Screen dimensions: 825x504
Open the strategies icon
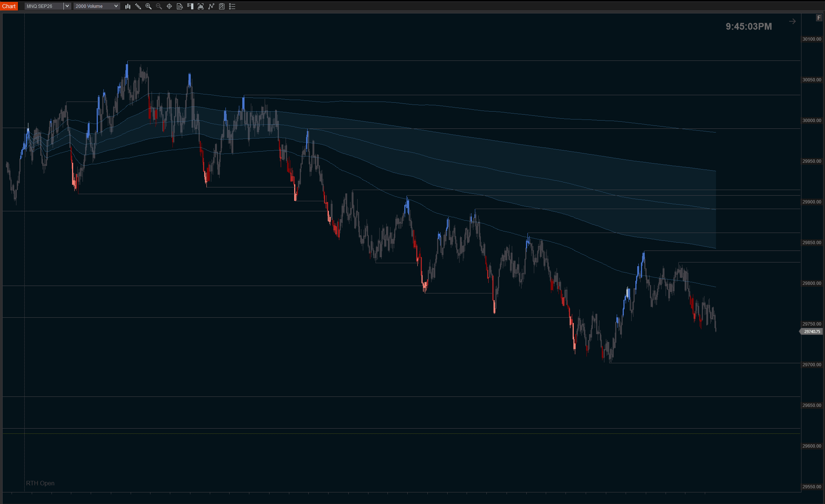(222, 6)
